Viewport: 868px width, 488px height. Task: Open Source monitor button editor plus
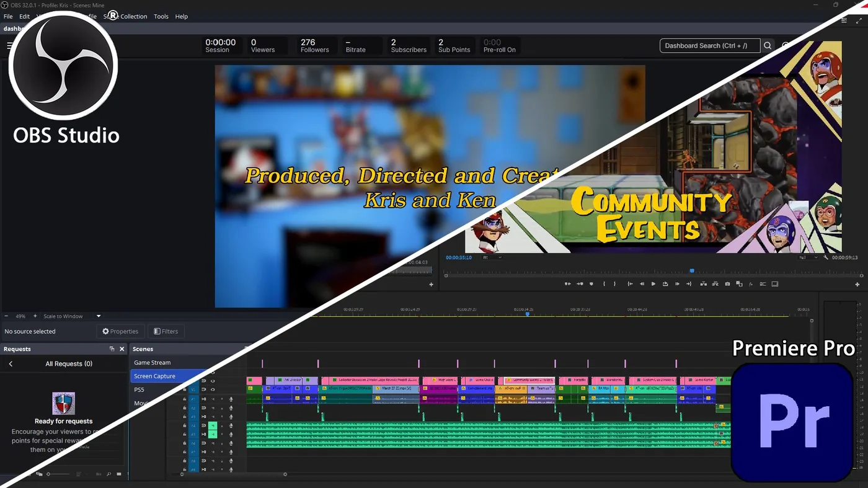432,285
